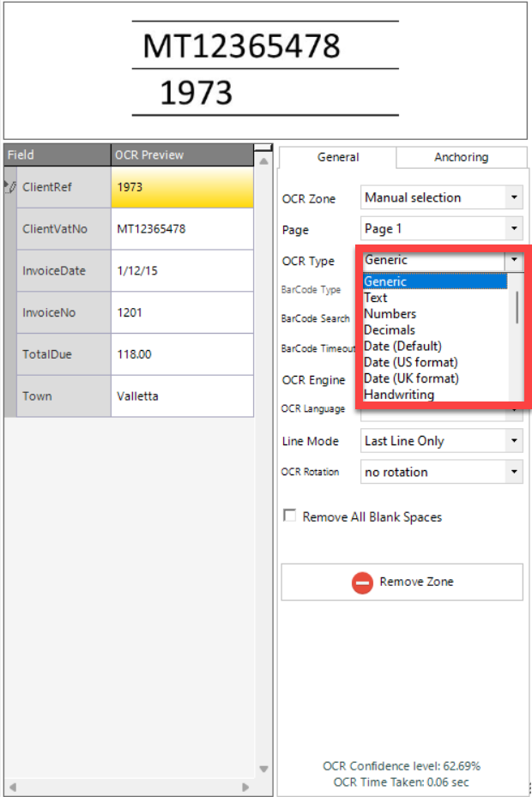Click the OCR Type list scrollbar
Screen dimensions: 532x797
pyautogui.click(x=517, y=306)
